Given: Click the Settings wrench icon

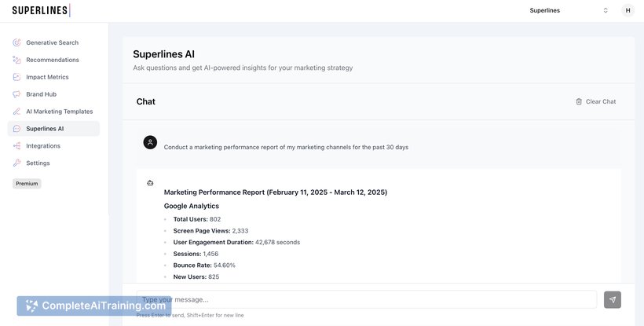Looking at the screenshot, I should (x=16, y=163).
